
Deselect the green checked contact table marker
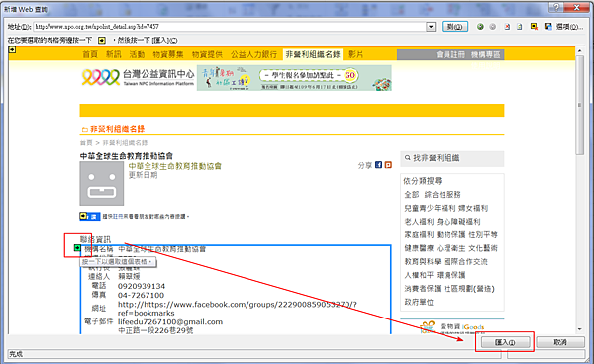(77, 248)
